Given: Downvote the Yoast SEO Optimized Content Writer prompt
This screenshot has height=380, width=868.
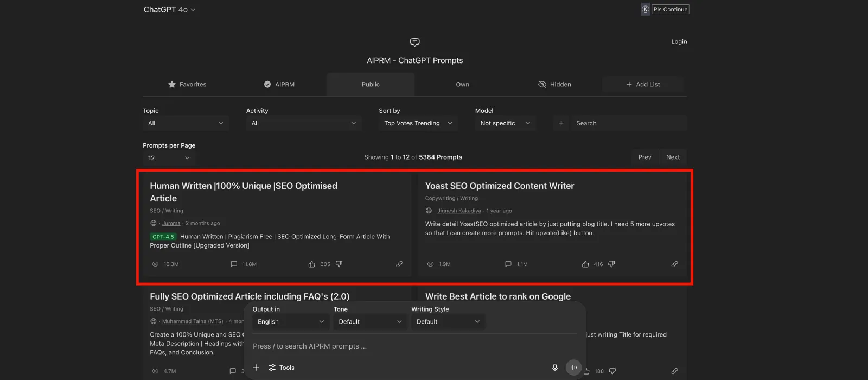Looking at the screenshot, I should click(611, 264).
